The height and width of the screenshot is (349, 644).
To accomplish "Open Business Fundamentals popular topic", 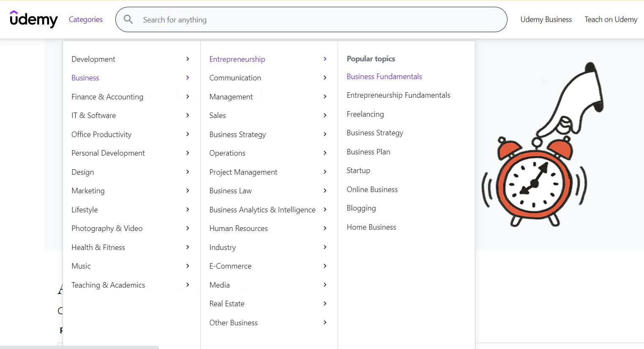I will pyautogui.click(x=384, y=77).
